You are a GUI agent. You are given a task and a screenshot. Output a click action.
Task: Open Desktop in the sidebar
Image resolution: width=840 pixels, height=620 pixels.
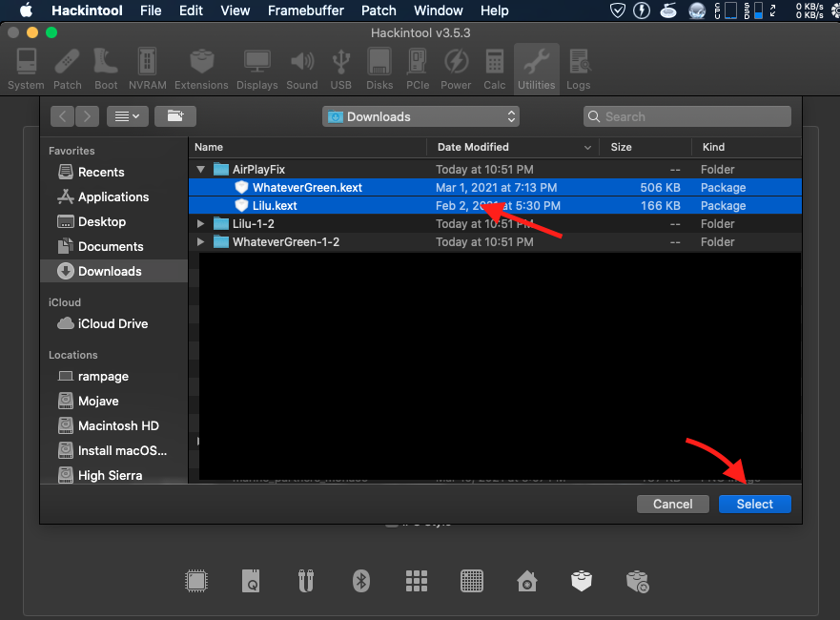point(113,221)
